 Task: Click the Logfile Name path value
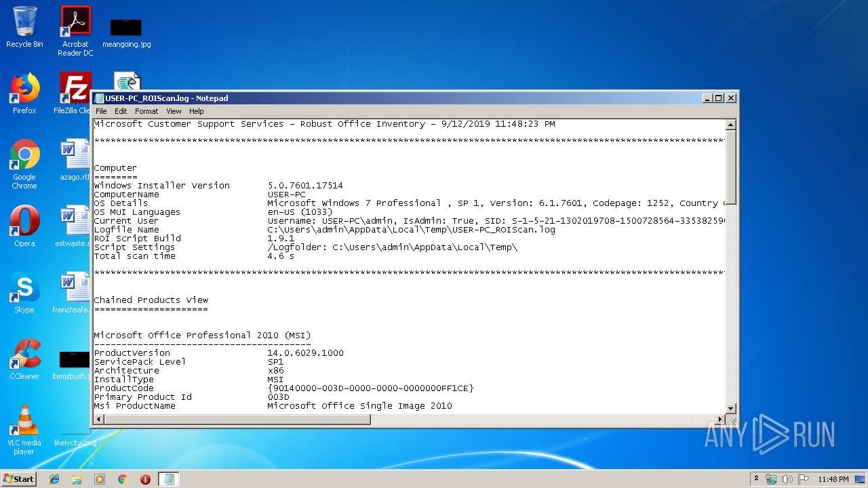[411, 230]
